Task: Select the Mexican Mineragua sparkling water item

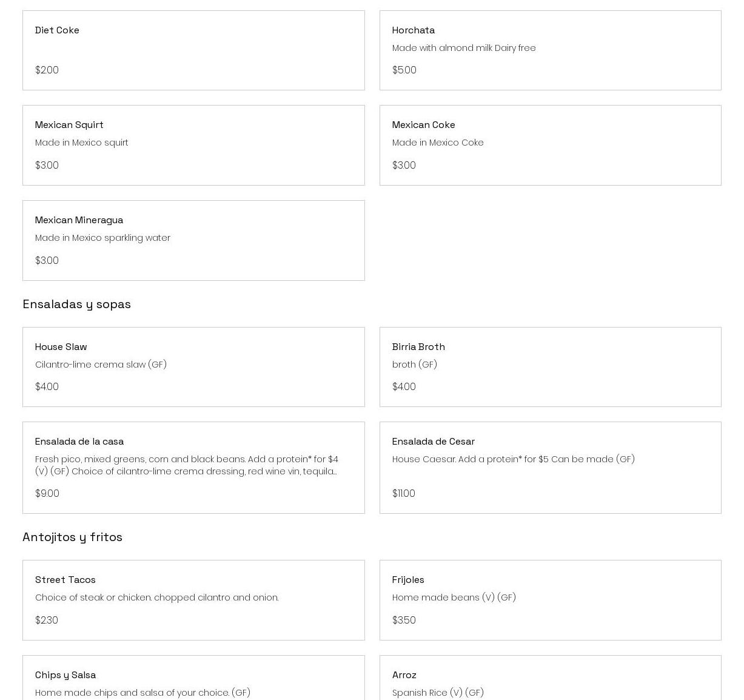Action: (x=193, y=241)
